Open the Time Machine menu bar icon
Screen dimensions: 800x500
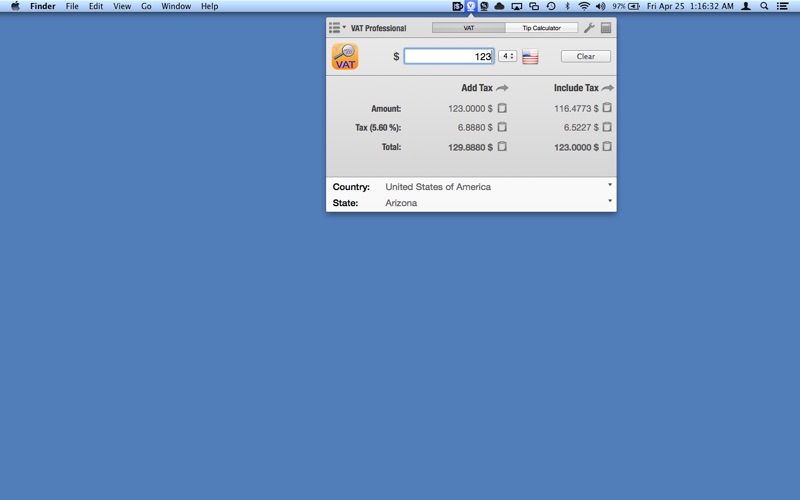click(x=551, y=6)
